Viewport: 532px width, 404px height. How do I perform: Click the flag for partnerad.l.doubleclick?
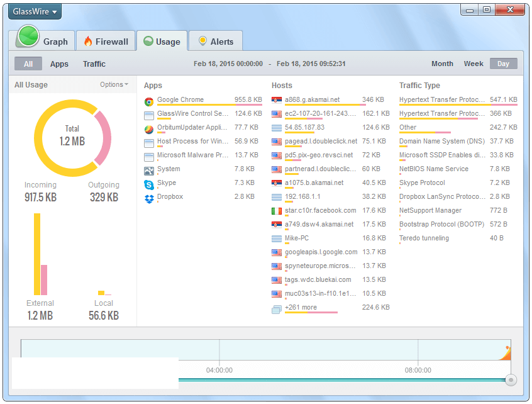pyautogui.click(x=277, y=169)
